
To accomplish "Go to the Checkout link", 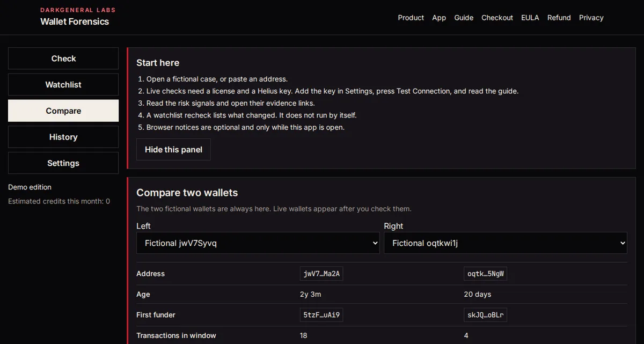I will tap(497, 18).
